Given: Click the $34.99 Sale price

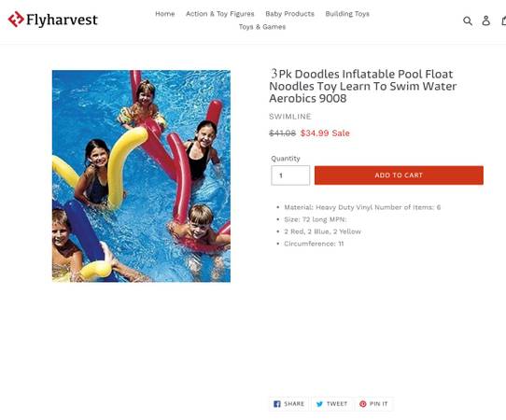Looking at the screenshot, I should pyautogui.click(x=325, y=133).
